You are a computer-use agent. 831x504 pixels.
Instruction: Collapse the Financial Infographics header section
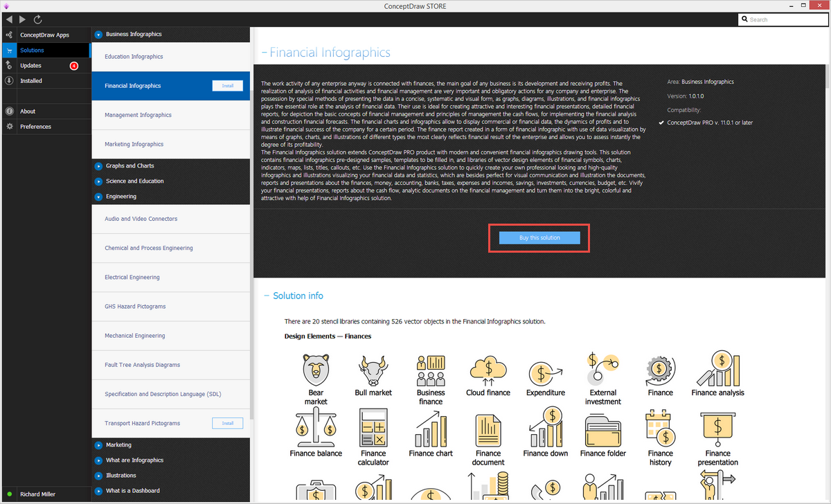[x=263, y=53]
